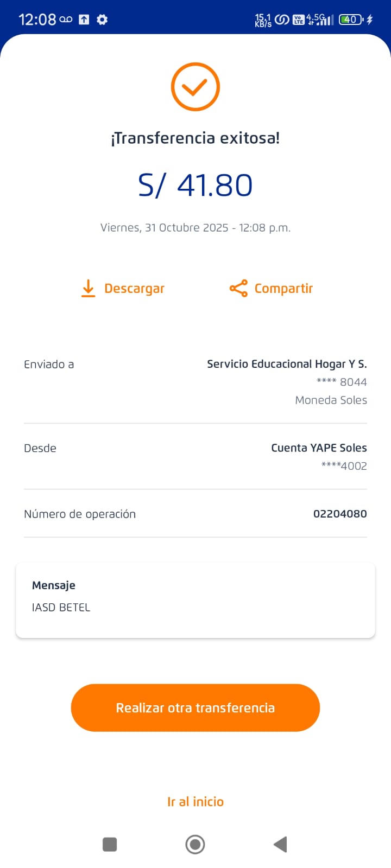Tap the share nodes icon

[x=238, y=288]
